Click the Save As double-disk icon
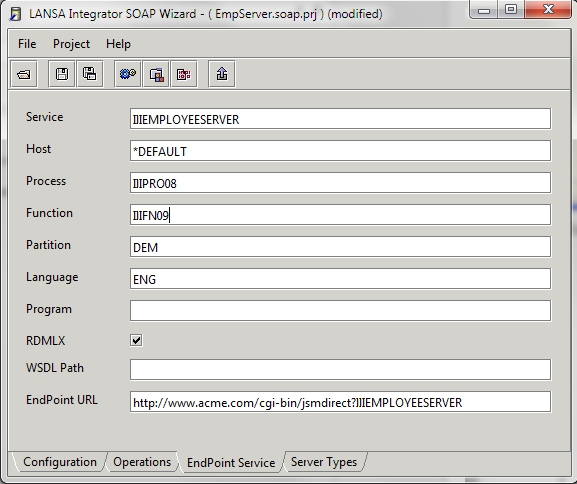 pos(90,74)
